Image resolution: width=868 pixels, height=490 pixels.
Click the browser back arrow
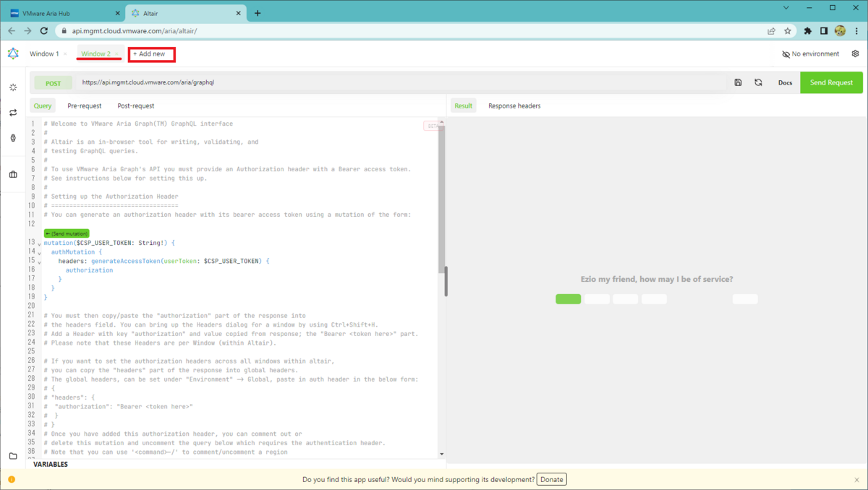(x=12, y=31)
